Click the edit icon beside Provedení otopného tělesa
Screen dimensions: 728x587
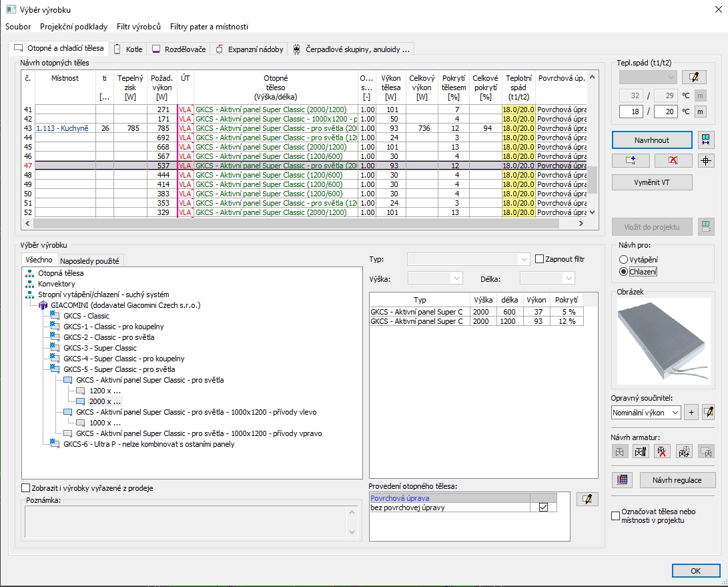587,499
